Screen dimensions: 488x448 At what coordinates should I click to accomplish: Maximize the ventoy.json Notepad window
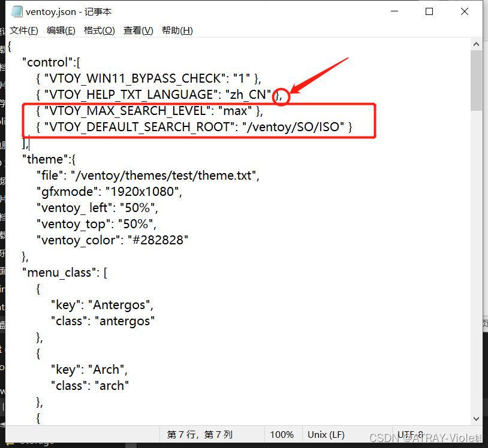point(429,11)
